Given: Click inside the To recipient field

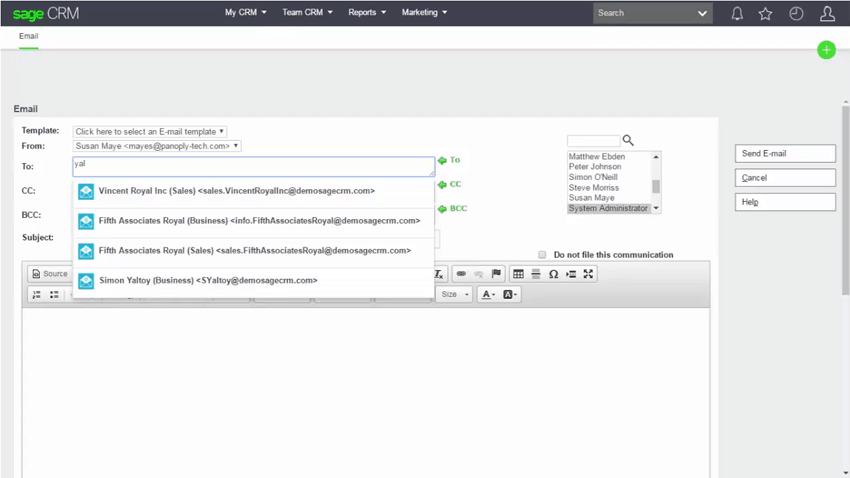Looking at the screenshot, I should [253, 166].
